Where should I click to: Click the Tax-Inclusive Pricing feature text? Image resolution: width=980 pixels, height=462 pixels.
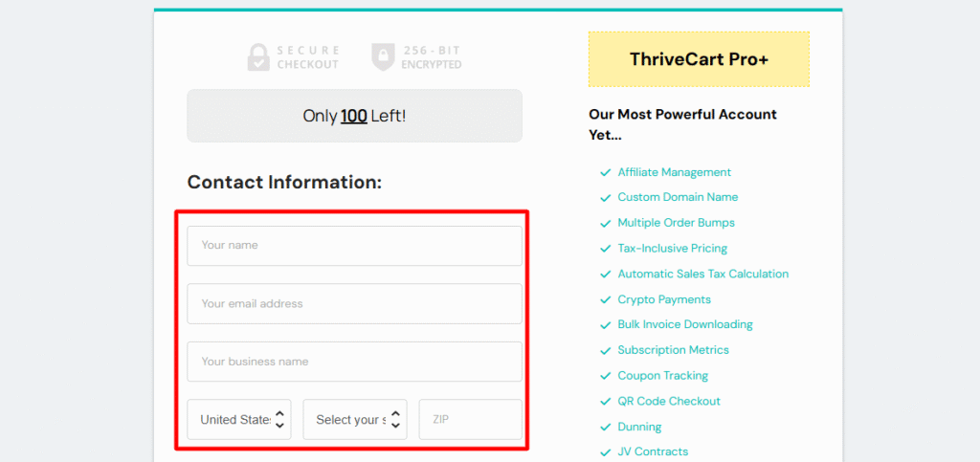(x=673, y=249)
